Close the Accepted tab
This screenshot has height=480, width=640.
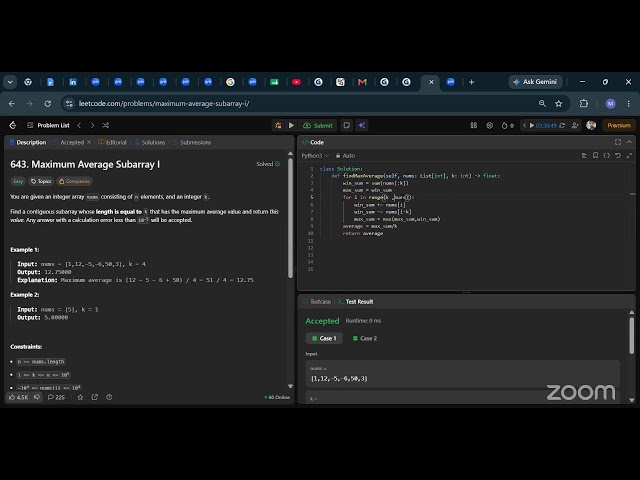(89, 142)
